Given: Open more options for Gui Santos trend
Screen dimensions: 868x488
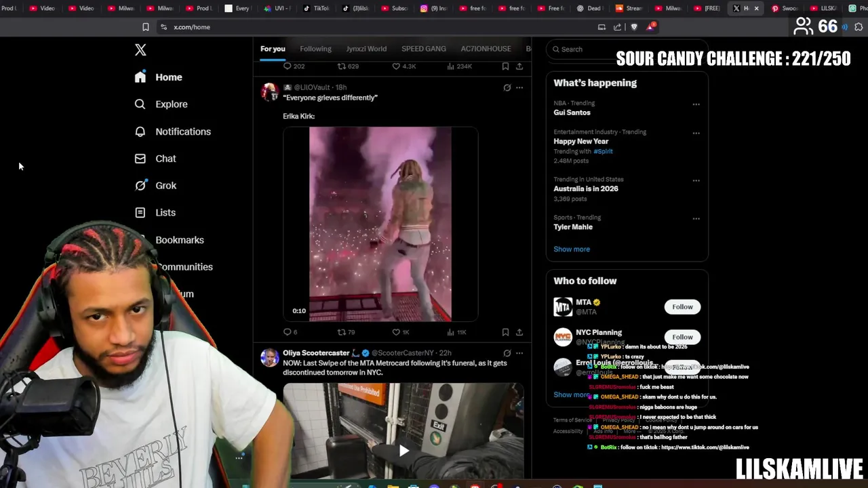Looking at the screenshot, I should pyautogui.click(x=696, y=104).
